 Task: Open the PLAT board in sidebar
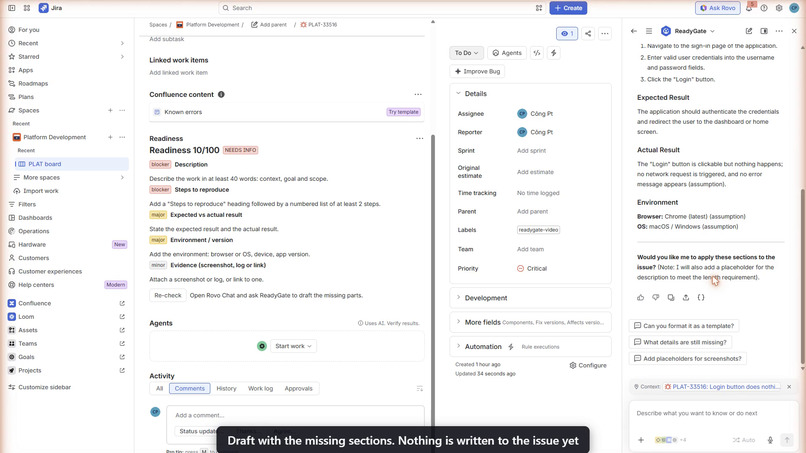(71, 164)
